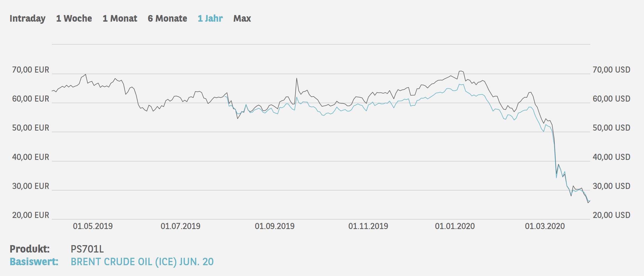Click the price spike in mid-September 2019

(297, 79)
